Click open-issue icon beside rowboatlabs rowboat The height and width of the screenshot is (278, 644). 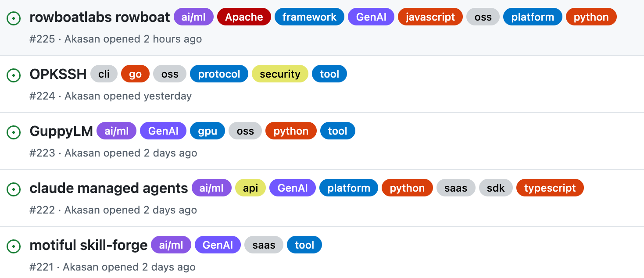(x=14, y=18)
